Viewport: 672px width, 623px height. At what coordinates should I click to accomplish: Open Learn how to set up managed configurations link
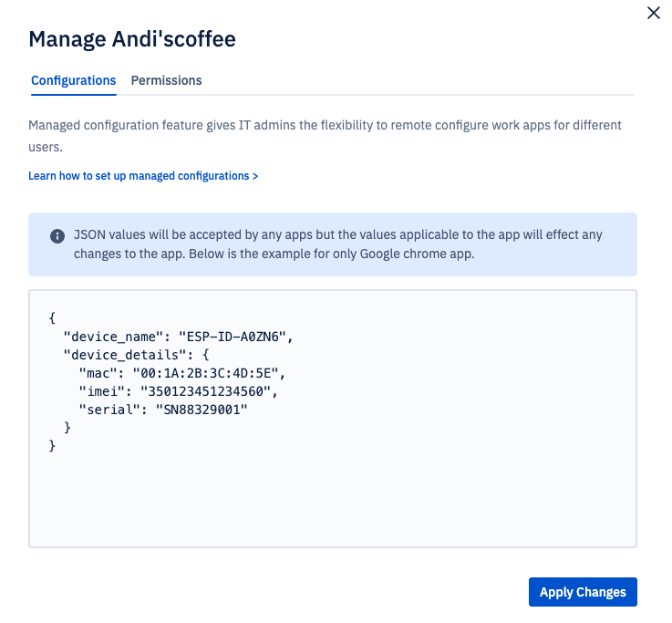[x=143, y=175]
